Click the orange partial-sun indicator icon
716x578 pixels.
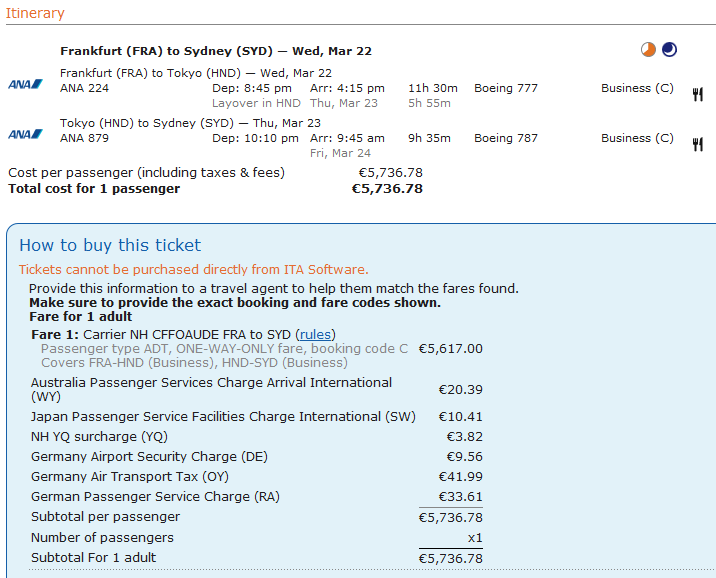648,49
